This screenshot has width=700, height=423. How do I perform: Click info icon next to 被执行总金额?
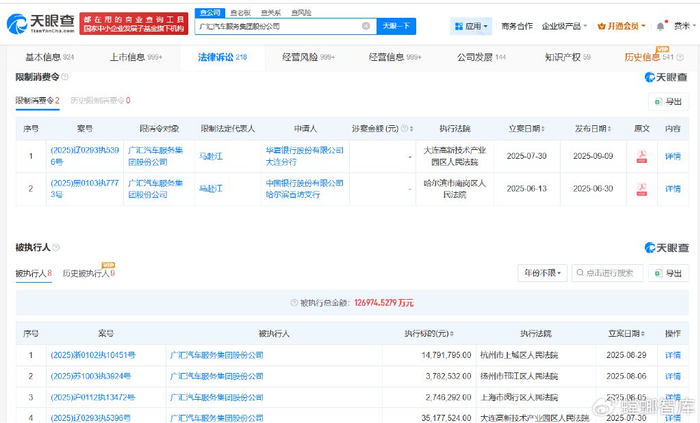294,303
